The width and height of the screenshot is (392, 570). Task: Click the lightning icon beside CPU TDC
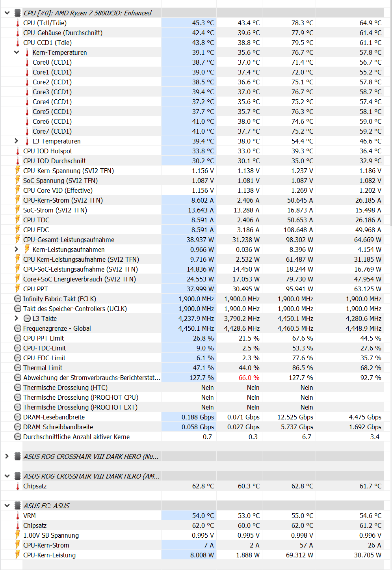coord(18,220)
